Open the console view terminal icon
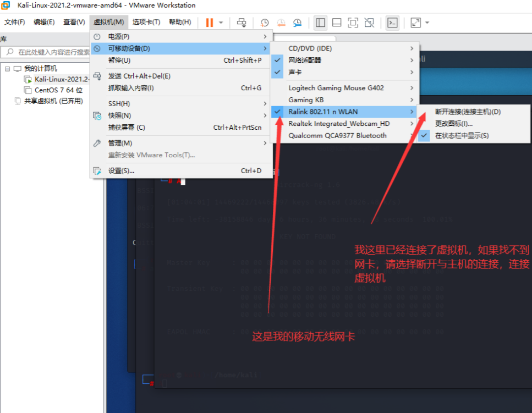This screenshot has height=413, width=532. [392, 23]
